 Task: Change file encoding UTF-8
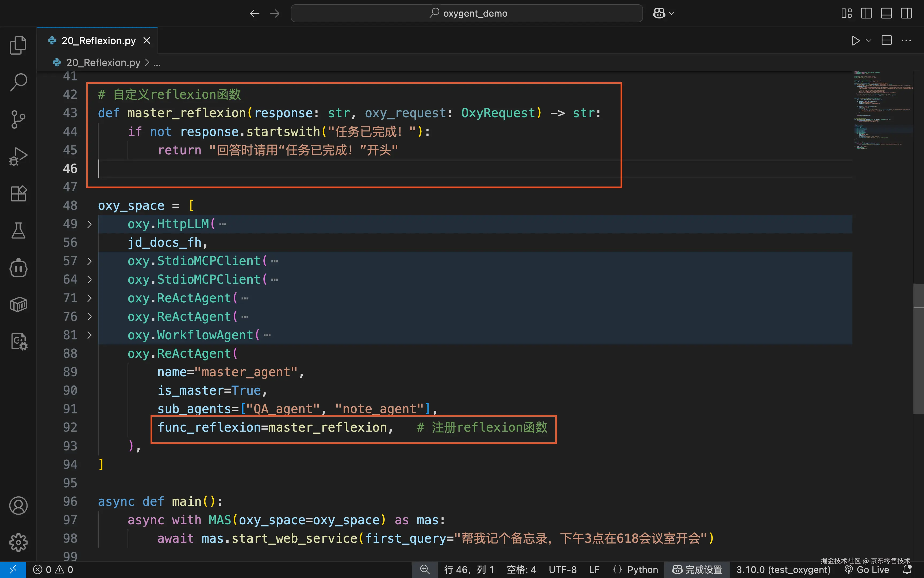click(x=563, y=570)
